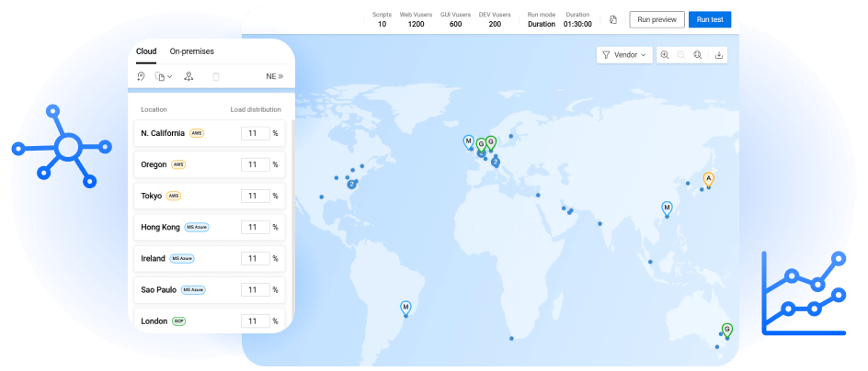
Task: Select the Tokyo location row
Action: (x=210, y=196)
